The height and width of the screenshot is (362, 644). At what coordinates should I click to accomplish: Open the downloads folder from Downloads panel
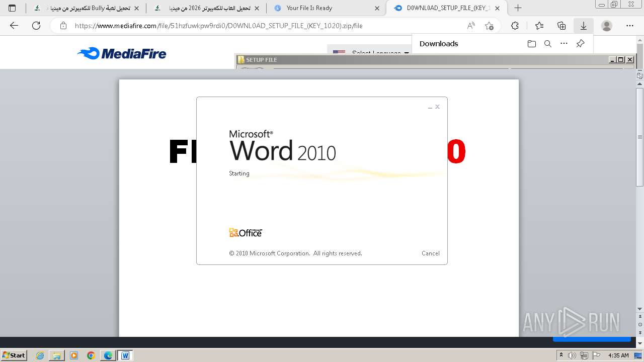point(532,44)
